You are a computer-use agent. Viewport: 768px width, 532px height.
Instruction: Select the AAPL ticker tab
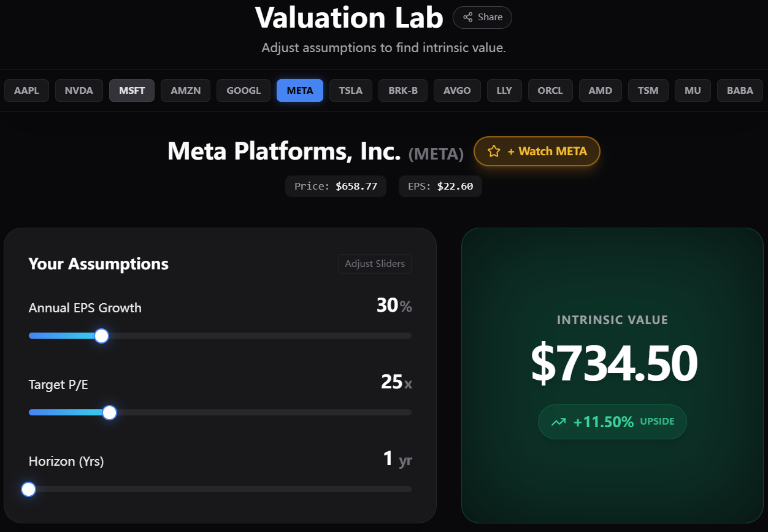tap(26, 91)
